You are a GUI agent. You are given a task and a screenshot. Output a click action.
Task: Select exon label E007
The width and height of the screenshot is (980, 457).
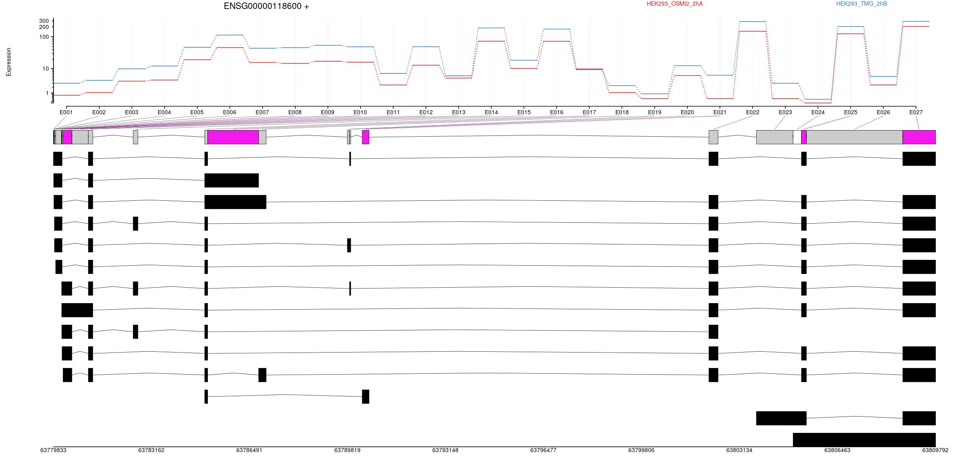262,112
